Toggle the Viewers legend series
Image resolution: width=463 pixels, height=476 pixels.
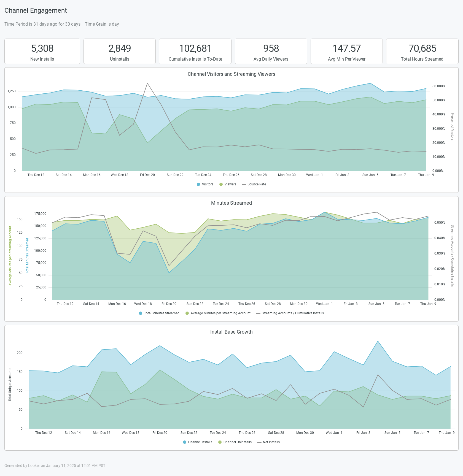pos(228,184)
